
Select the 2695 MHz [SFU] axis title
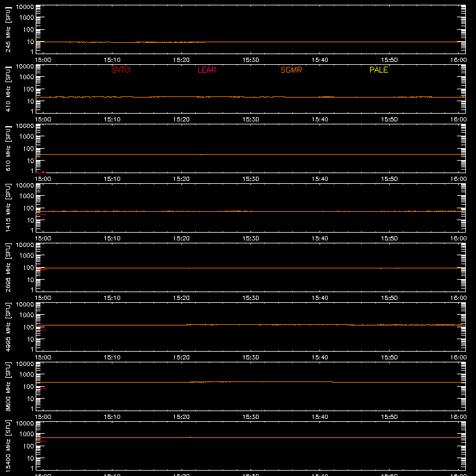point(8,267)
